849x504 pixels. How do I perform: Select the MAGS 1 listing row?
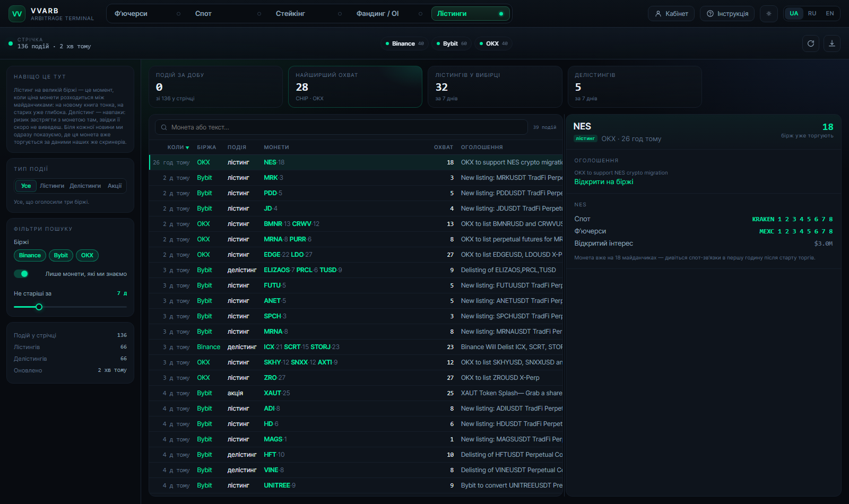356,439
